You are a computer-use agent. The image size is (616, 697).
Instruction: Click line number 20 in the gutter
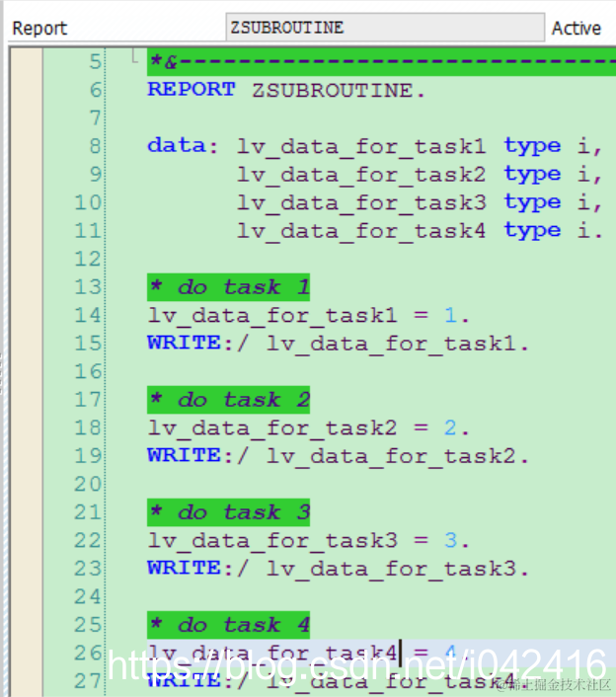[88, 484]
